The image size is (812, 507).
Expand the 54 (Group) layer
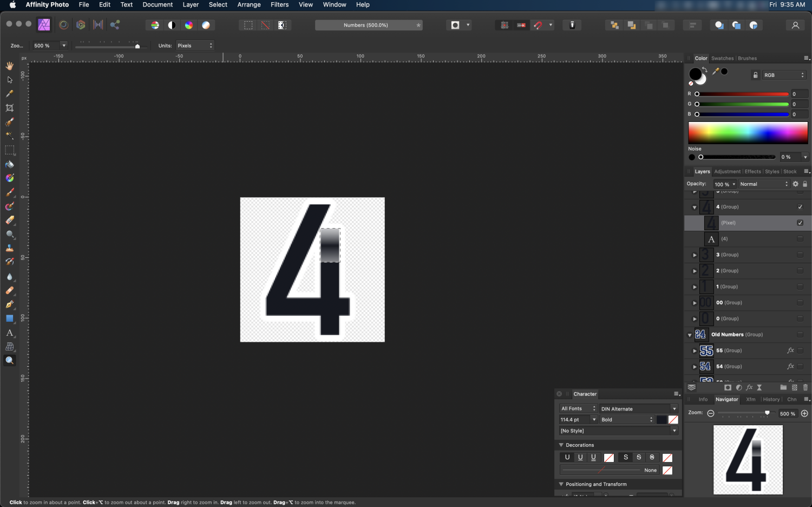tap(695, 367)
